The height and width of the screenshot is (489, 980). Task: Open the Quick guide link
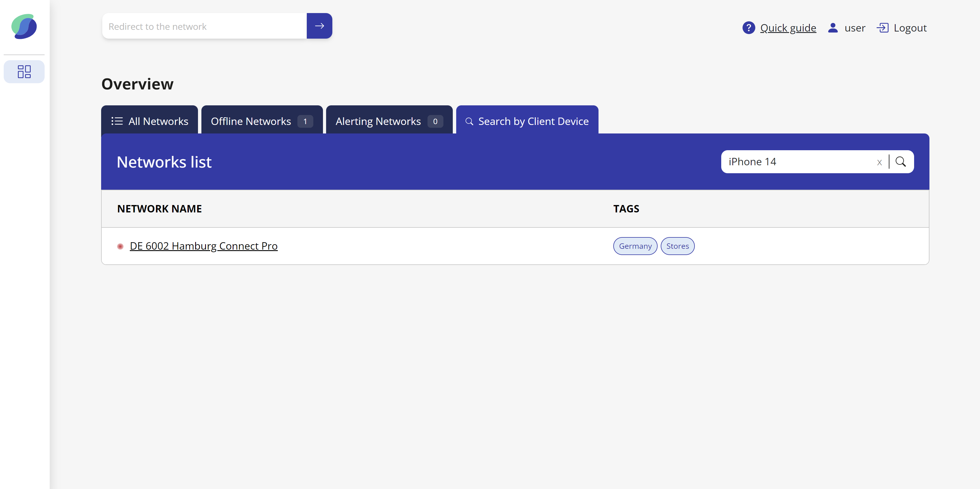[788, 28]
